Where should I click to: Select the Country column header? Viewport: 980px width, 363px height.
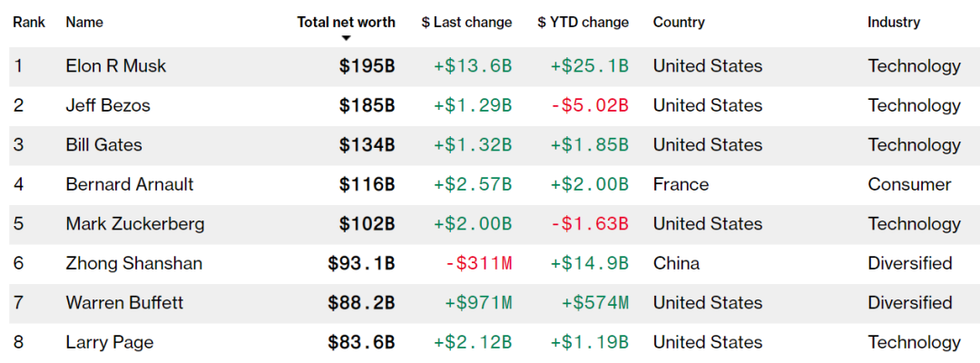click(x=679, y=23)
